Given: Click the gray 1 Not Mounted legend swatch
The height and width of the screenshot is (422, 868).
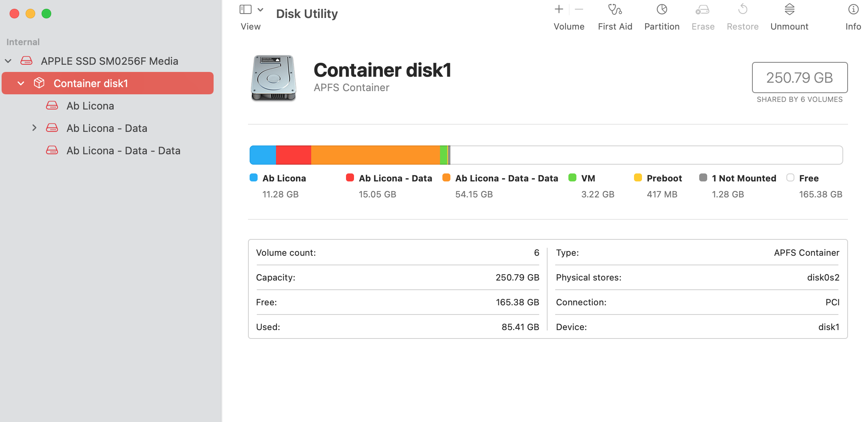Looking at the screenshot, I should [703, 177].
